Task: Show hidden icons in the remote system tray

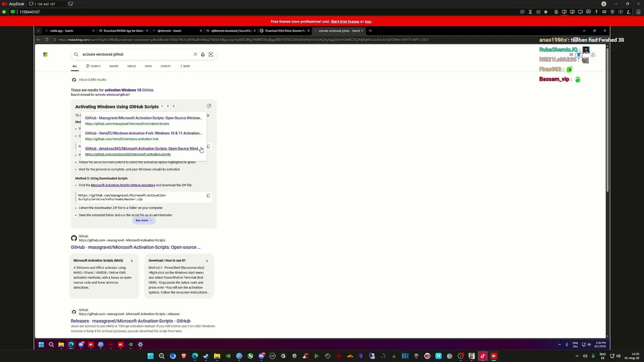Action: [x=559, y=344]
